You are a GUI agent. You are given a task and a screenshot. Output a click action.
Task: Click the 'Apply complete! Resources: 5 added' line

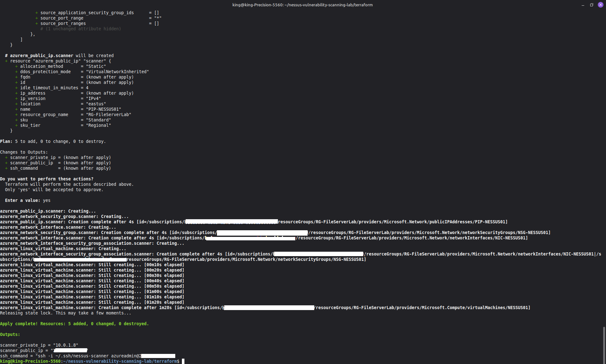[74, 324]
